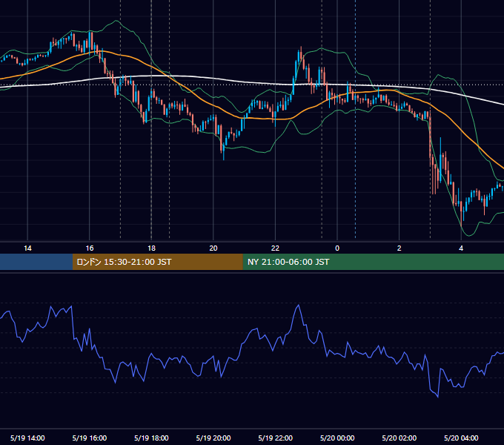Click the 5/19 14:00 date label
Screen dimensions: 504x445
(x=27, y=438)
